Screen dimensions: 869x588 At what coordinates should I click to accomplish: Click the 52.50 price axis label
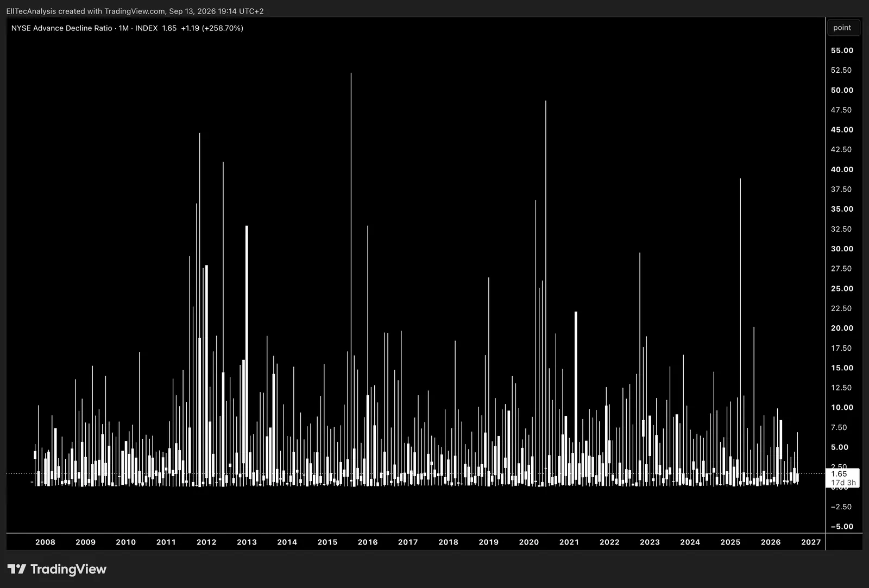click(841, 70)
